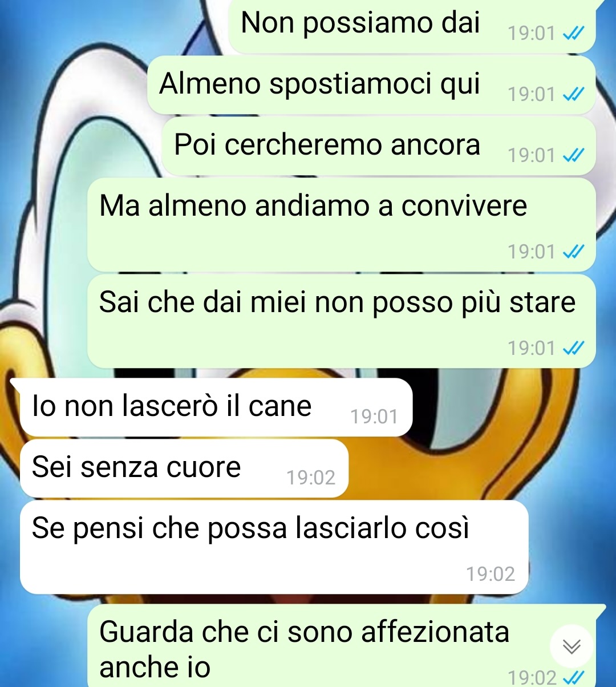Tap message 'Guarda che ci sono affezionata anche io'
This screenshot has width=616, height=687.
(x=341, y=646)
